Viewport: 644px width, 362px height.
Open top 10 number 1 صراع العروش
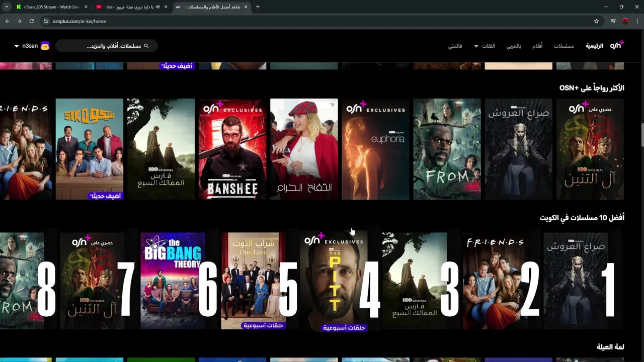point(582,281)
